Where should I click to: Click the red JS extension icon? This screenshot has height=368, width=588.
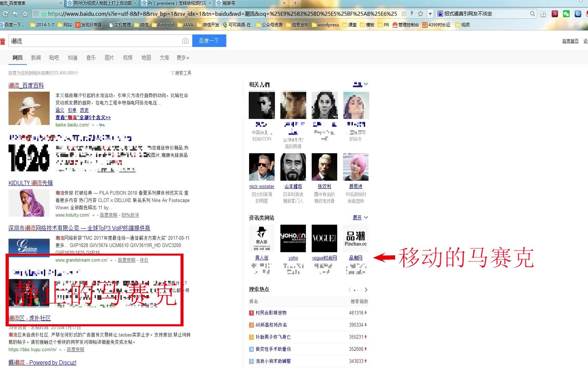coord(555,14)
